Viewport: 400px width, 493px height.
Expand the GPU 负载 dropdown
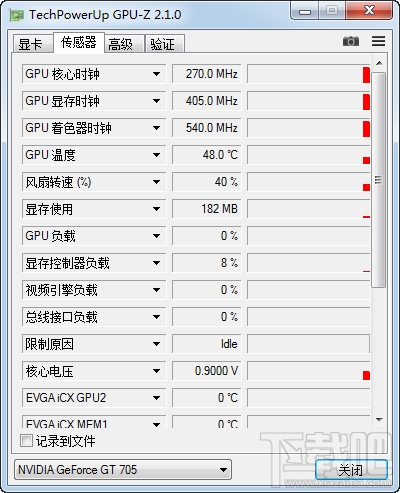click(x=156, y=236)
